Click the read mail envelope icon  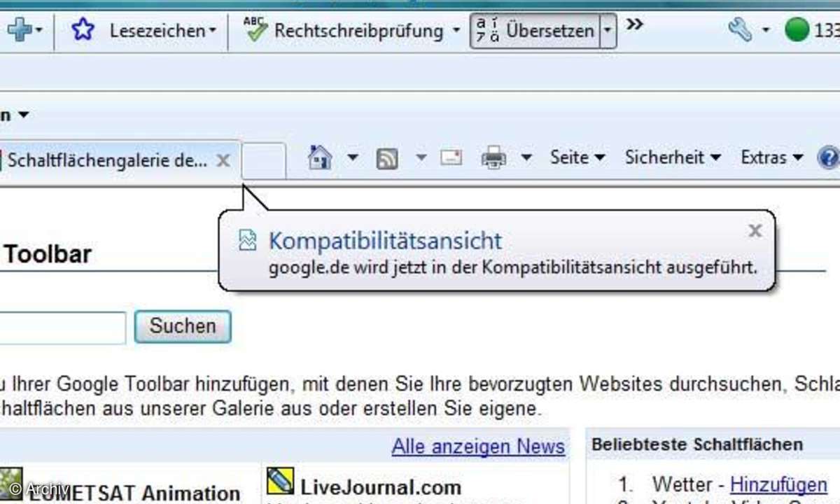(451, 157)
